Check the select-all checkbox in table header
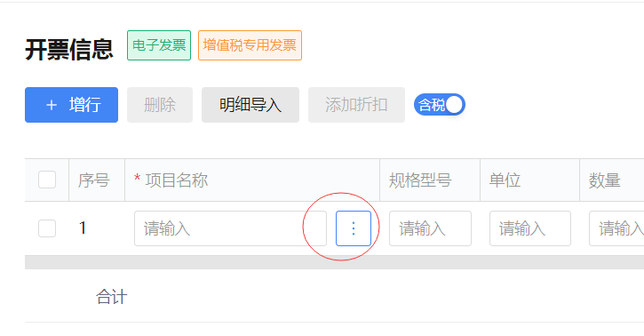 (47, 180)
